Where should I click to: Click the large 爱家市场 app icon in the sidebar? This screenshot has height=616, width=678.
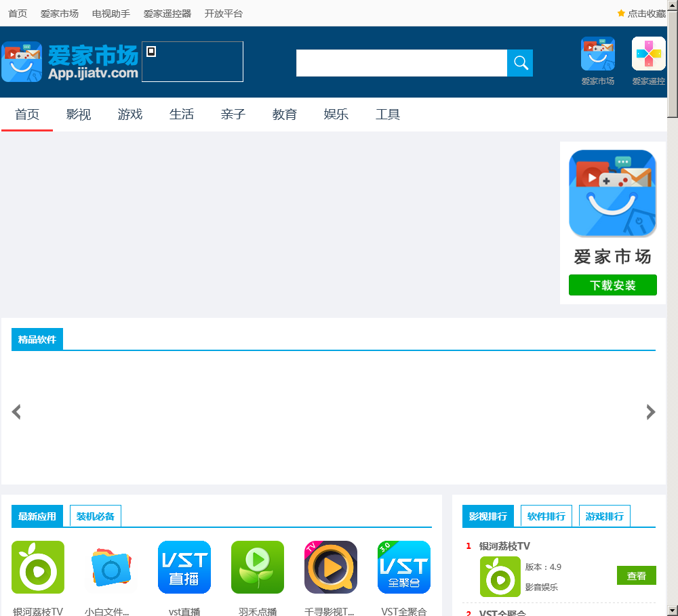(x=613, y=193)
